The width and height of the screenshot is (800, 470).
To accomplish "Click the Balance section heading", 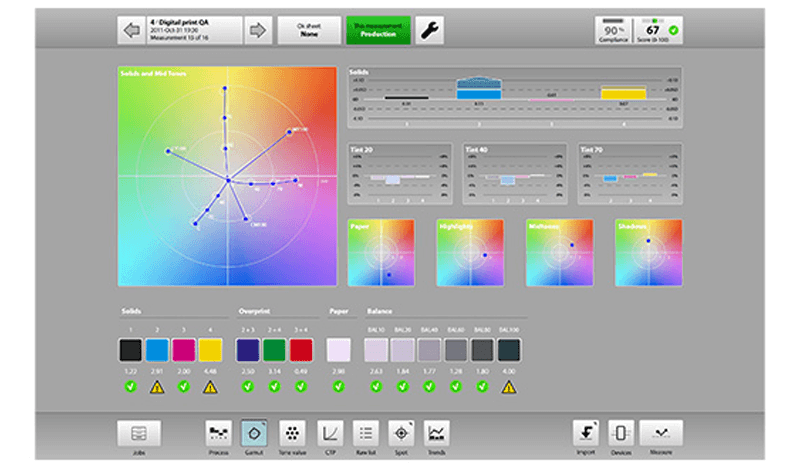I will point(380,311).
